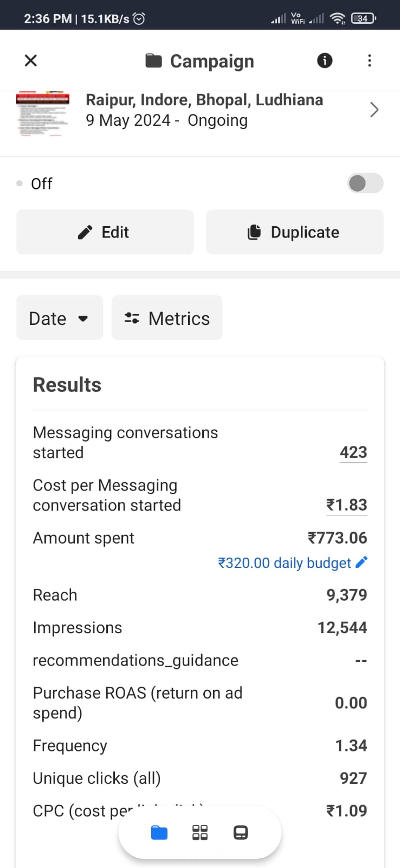Tap the pencil icon on daily budget

tap(362, 562)
